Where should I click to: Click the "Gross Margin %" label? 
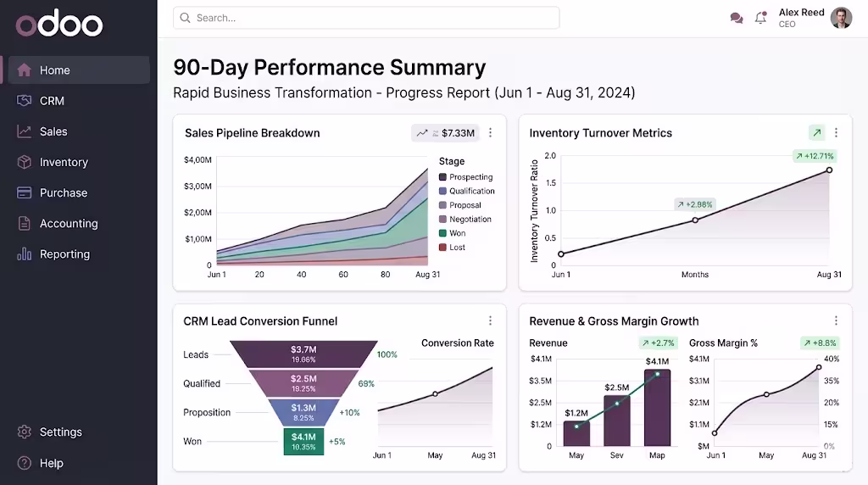[723, 343]
